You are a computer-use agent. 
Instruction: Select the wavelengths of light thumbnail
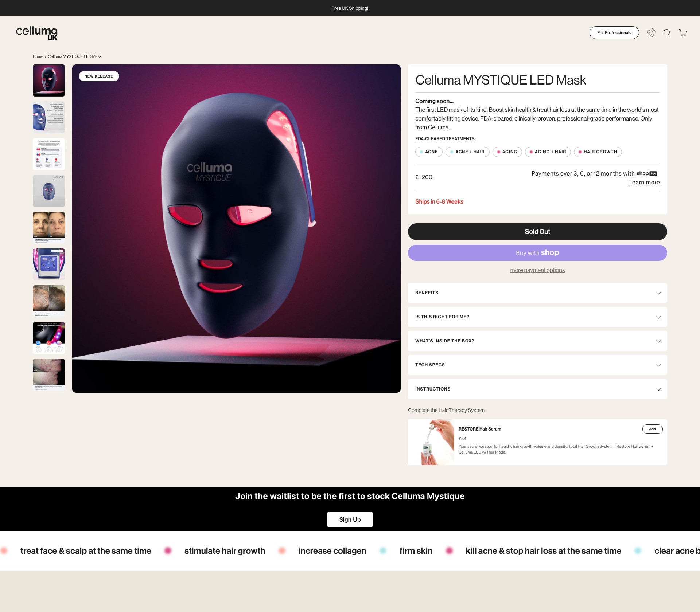pyautogui.click(x=49, y=338)
